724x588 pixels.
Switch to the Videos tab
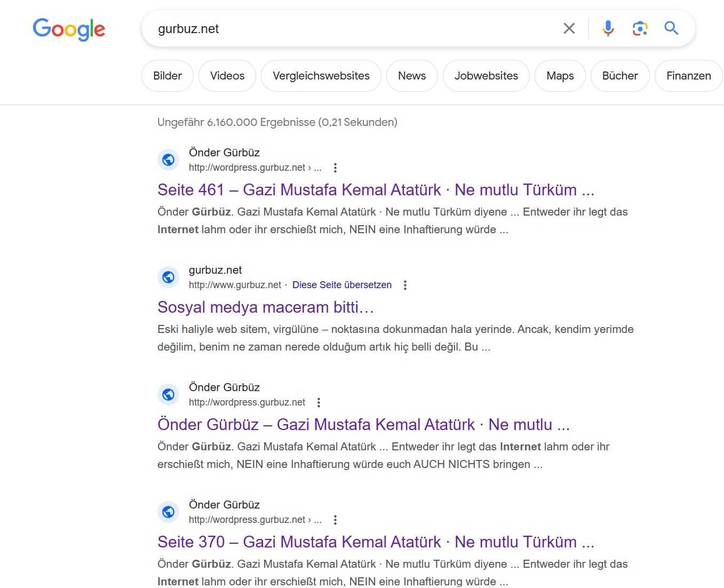(x=227, y=76)
